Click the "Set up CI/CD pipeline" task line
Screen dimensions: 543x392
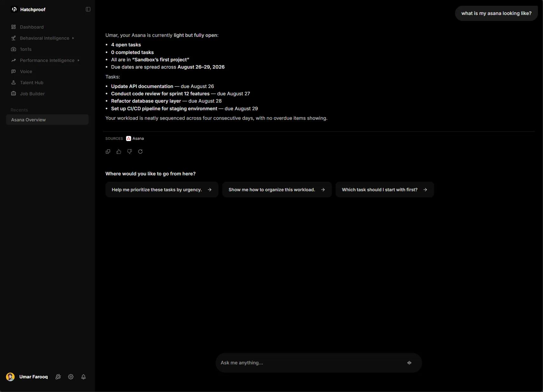[184, 109]
